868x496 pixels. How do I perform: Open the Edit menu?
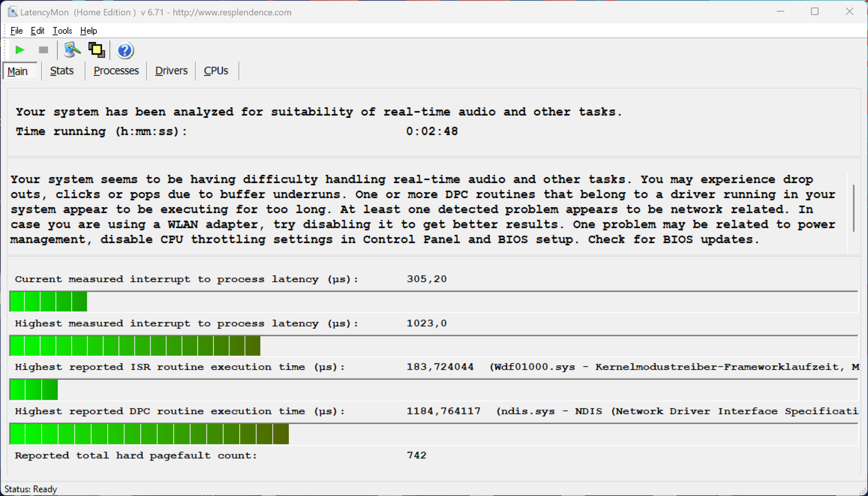(x=38, y=31)
